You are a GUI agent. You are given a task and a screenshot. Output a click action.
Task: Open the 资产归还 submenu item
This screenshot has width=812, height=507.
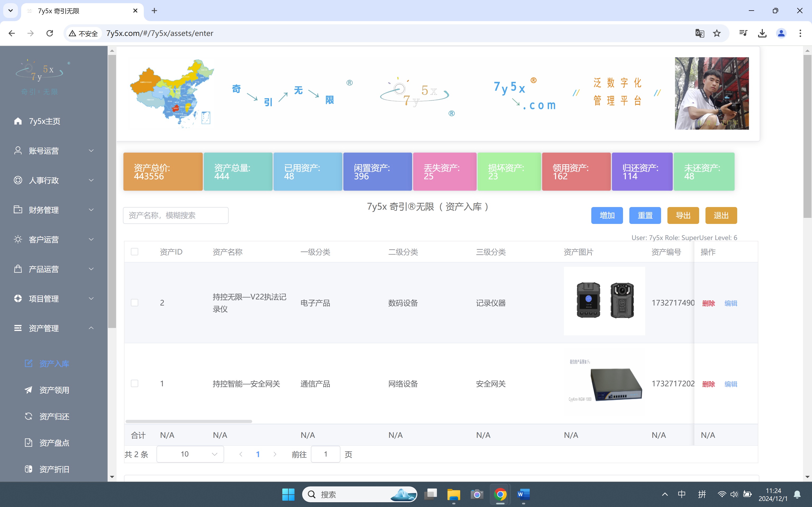point(54,416)
